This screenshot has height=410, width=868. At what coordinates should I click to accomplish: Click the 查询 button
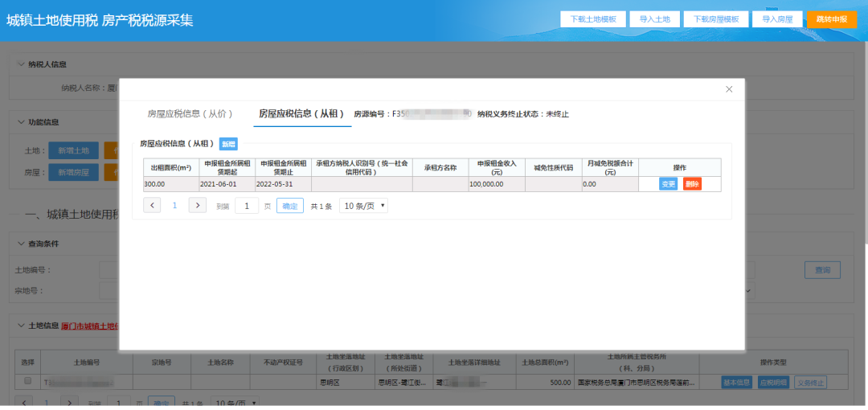coord(823,270)
